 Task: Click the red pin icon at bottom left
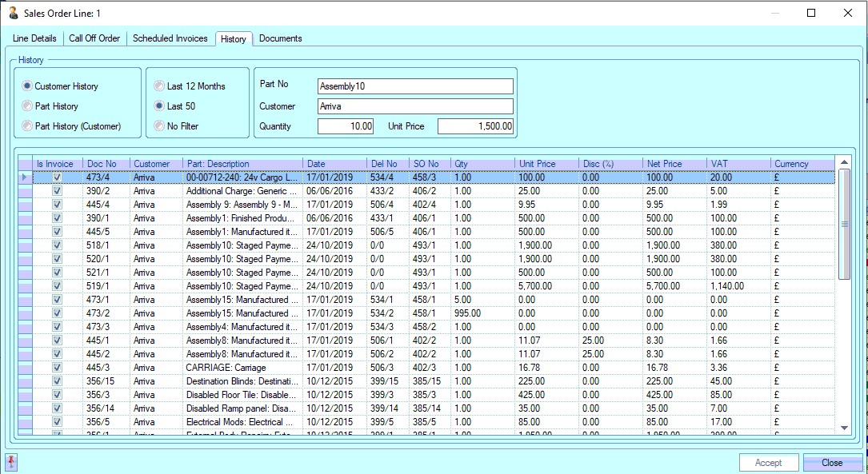(x=11, y=462)
